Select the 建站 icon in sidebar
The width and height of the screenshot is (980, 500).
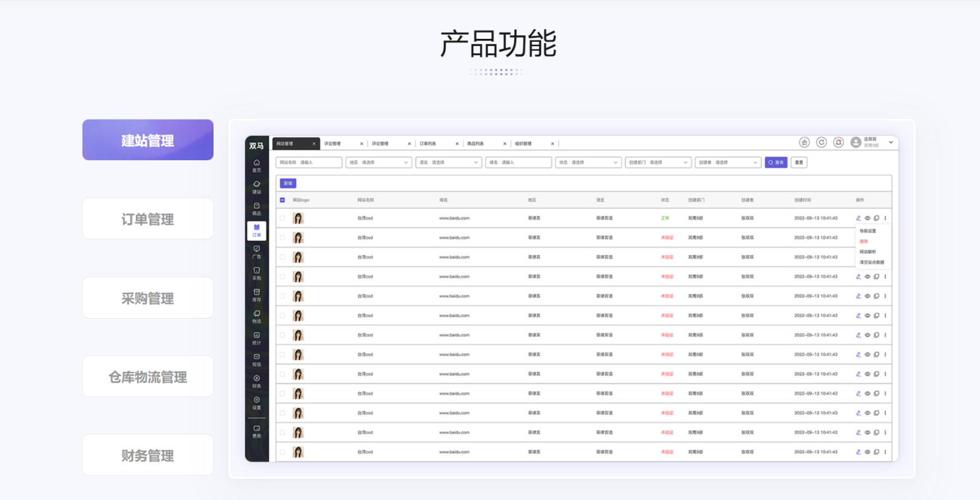257,187
